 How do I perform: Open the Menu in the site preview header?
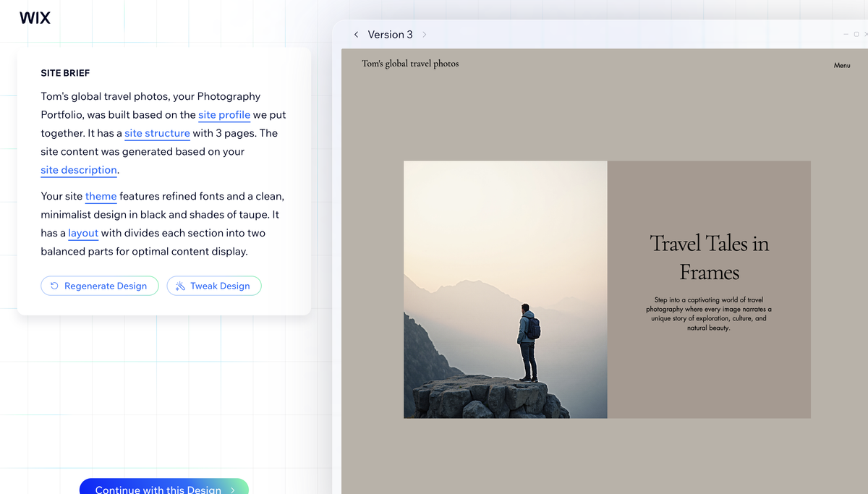click(842, 65)
